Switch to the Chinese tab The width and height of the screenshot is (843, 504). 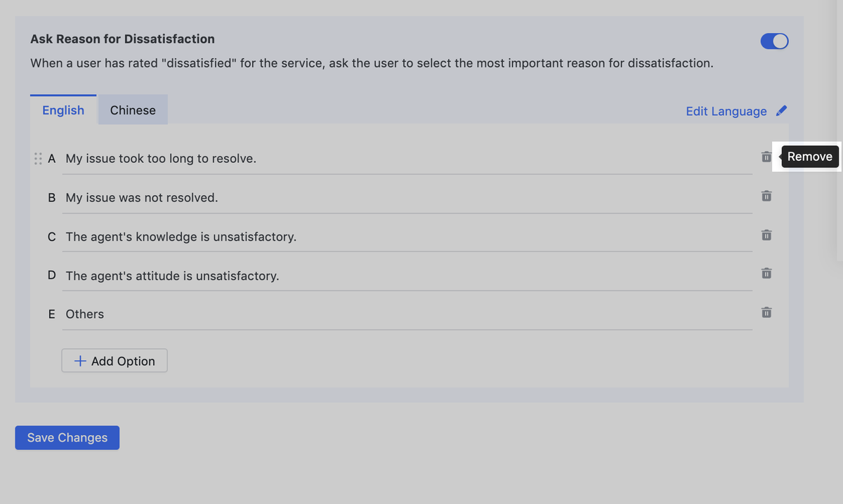[x=133, y=110]
